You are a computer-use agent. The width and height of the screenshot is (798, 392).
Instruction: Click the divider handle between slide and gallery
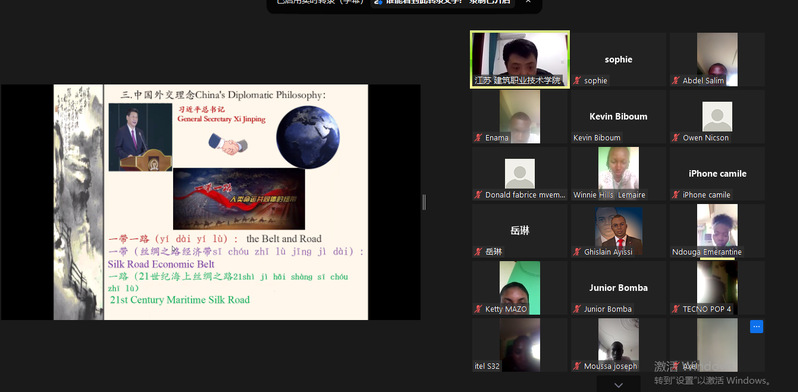[424, 203]
